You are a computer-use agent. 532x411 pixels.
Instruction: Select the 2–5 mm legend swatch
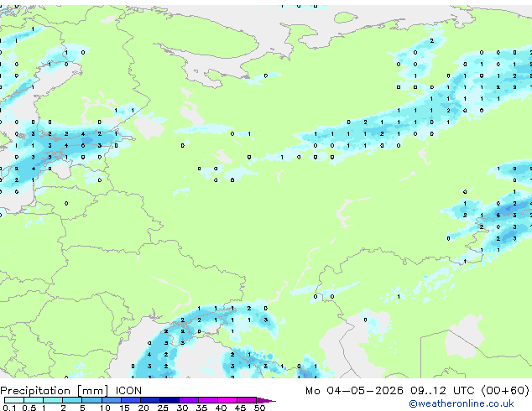point(72,400)
